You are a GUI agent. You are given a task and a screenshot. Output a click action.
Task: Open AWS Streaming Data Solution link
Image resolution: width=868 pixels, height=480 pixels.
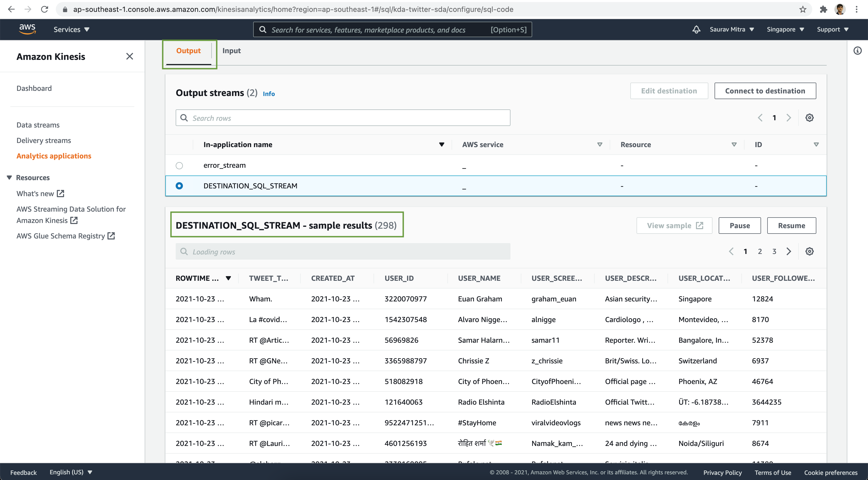coord(71,215)
